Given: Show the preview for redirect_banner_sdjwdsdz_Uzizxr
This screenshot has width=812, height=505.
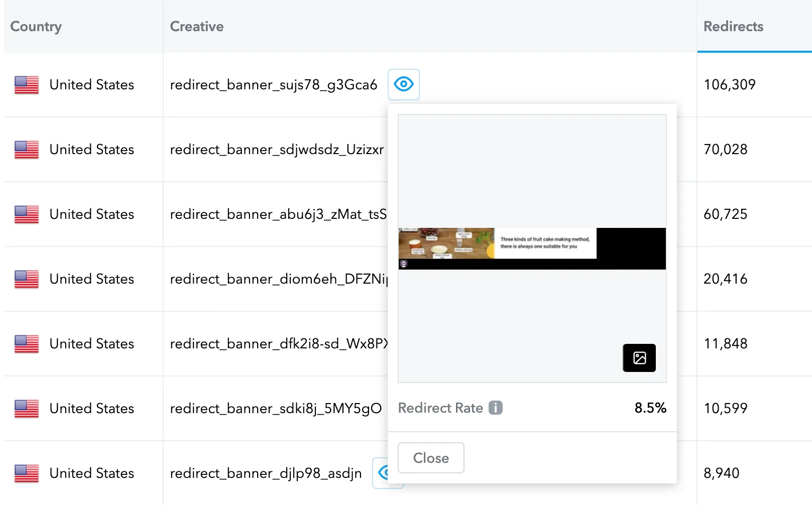Looking at the screenshot, I should tap(403, 150).
